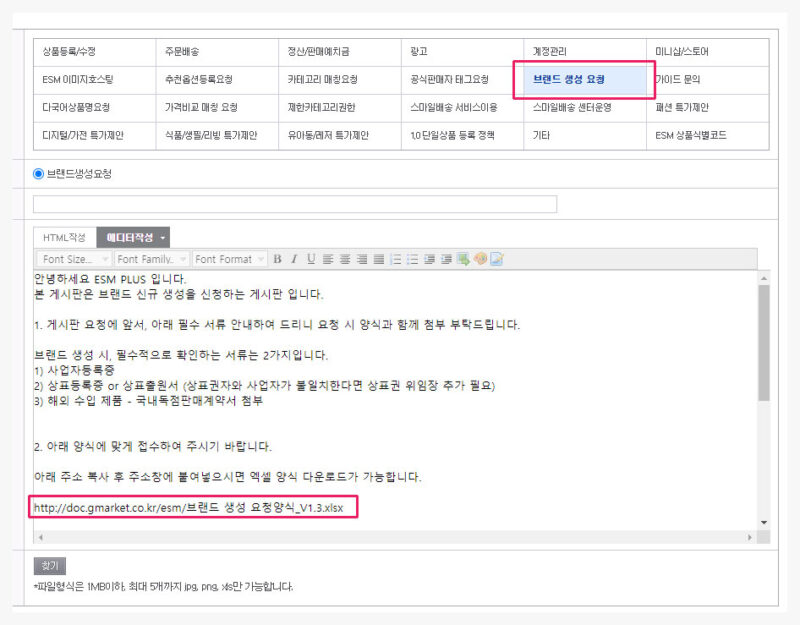Switch to the HTML작성 tab
This screenshot has height=625, width=800.
[64, 238]
